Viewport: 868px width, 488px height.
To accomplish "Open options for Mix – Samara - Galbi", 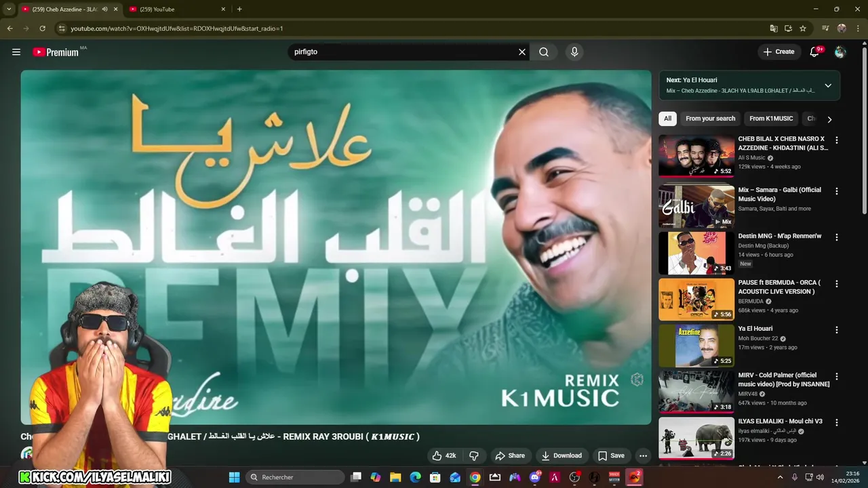I will 836,191.
